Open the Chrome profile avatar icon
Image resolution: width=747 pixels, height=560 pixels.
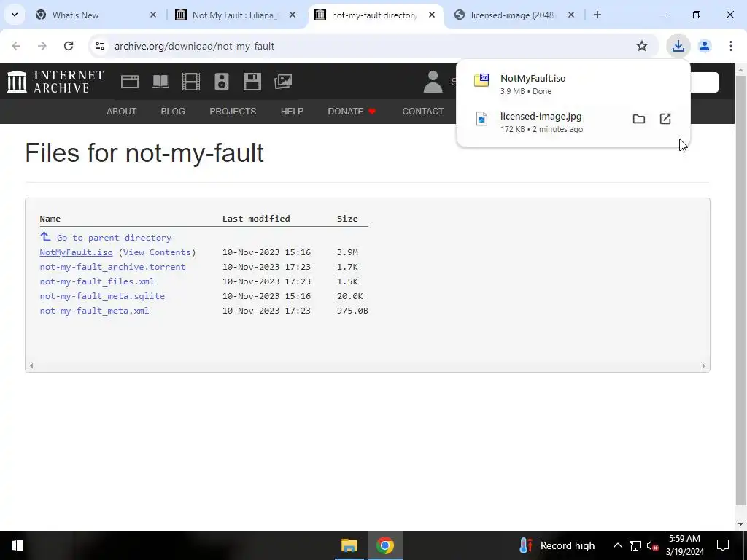(x=705, y=46)
